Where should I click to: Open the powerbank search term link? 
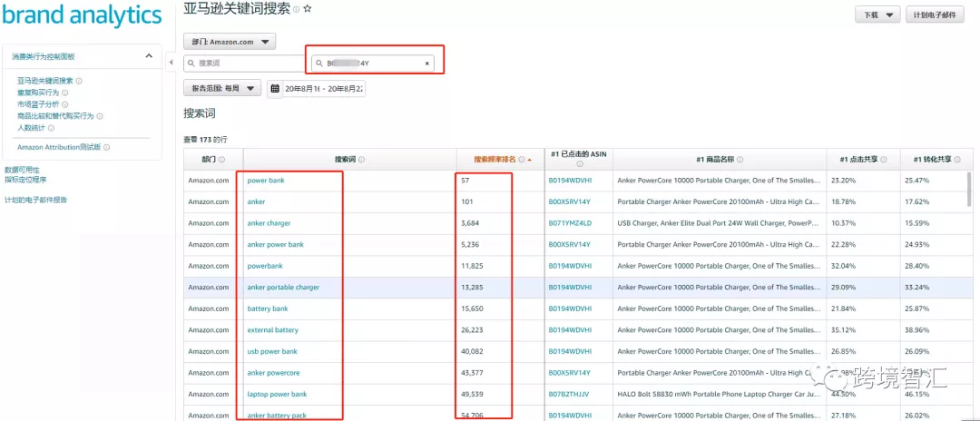click(265, 266)
